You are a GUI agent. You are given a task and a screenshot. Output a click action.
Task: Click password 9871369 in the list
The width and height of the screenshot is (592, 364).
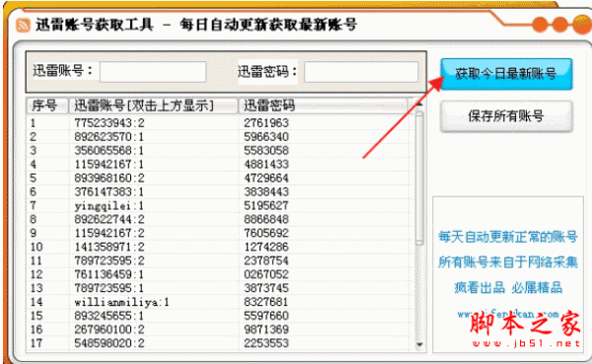tap(266, 329)
